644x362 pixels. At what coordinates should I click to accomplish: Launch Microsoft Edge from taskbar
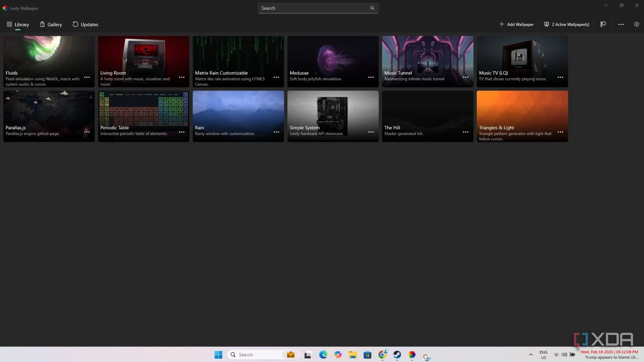tap(323, 355)
